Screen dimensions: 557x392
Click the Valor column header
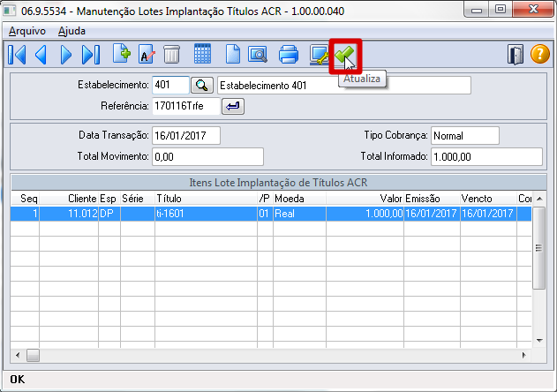[x=365, y=199]
